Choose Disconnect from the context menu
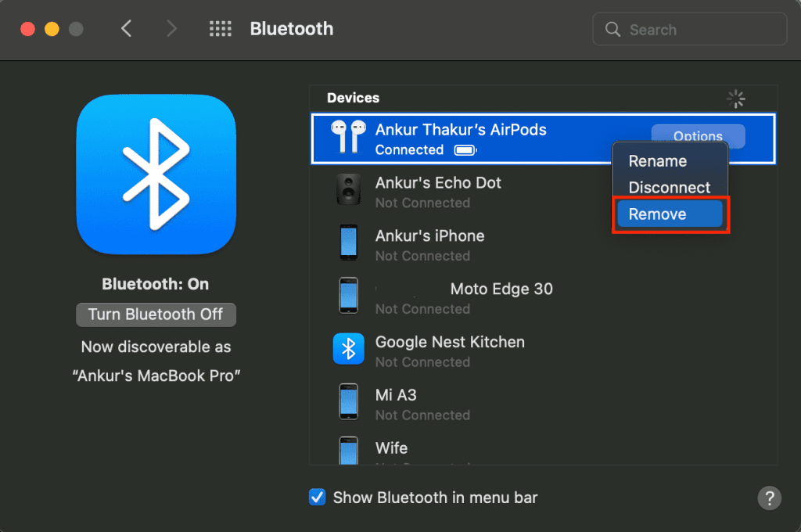 click(x=670, y=188)
